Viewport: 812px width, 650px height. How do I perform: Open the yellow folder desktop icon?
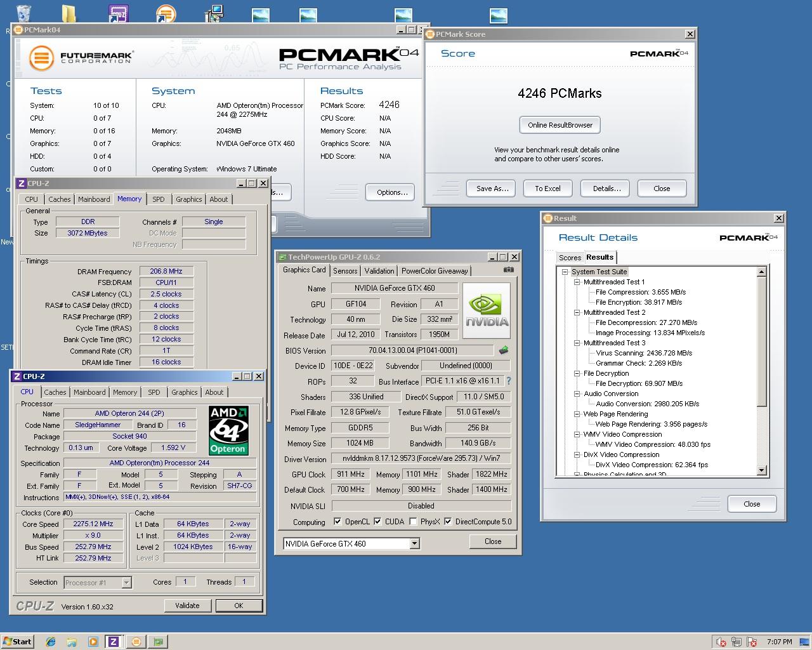tap(69, 14)
